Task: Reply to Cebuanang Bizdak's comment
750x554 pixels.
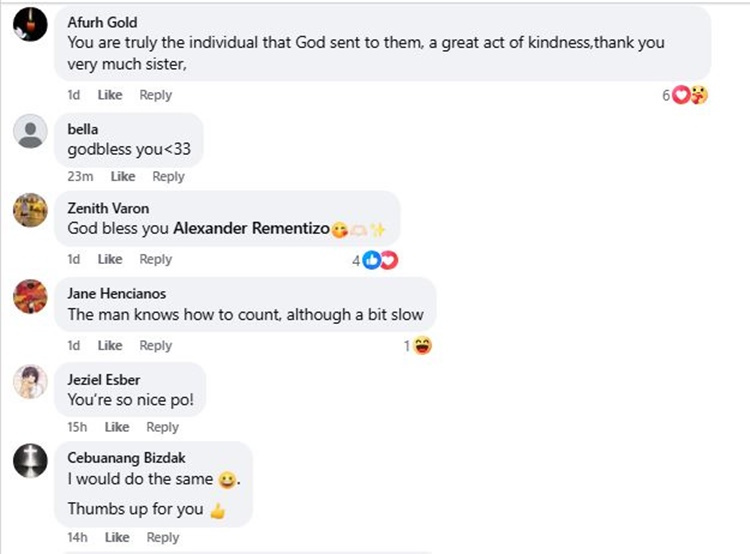Action: point(163,537)
